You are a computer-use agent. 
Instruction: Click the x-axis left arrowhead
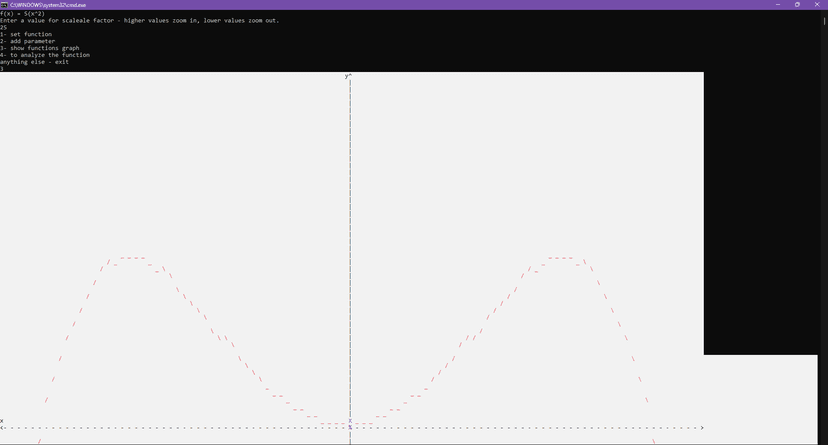pyautogui.click(x=3, y=428)
